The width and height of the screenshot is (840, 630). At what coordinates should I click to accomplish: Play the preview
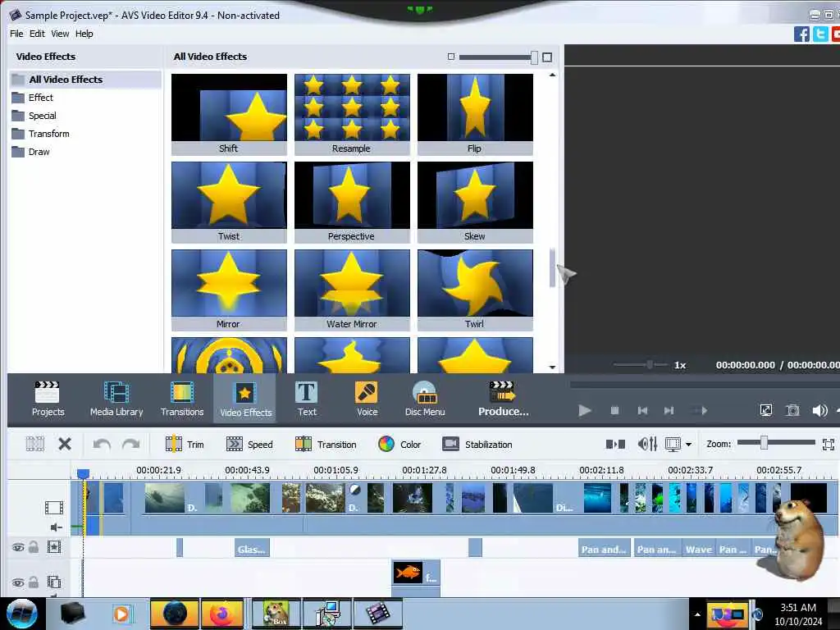pos(585,410)
